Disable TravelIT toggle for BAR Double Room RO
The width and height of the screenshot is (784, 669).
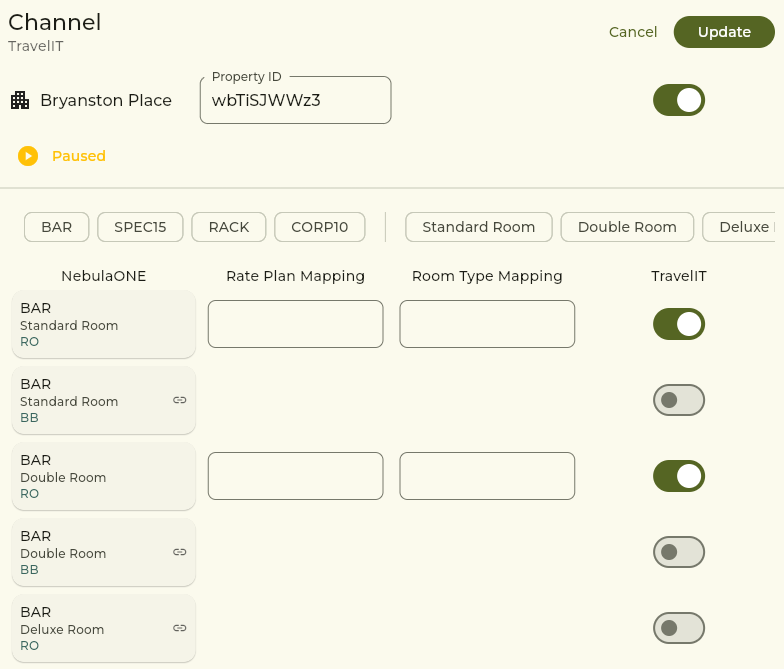(x=679, y=476)
